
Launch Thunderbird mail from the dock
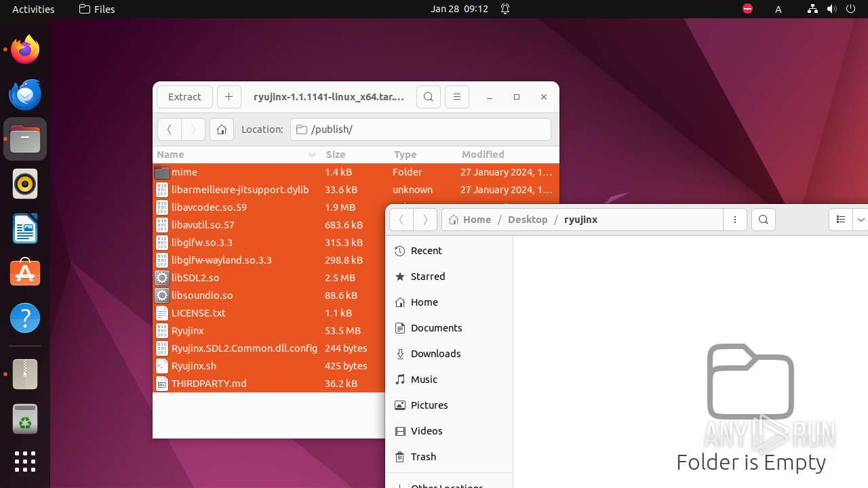25,94
